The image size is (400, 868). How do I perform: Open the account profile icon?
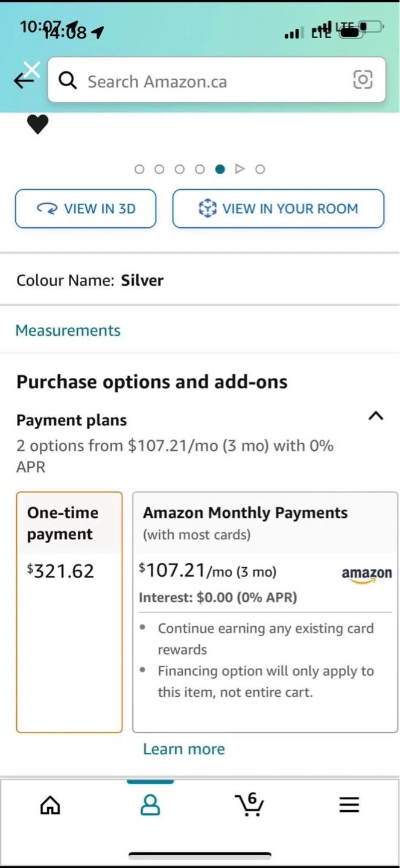click(x=150, y=805)
